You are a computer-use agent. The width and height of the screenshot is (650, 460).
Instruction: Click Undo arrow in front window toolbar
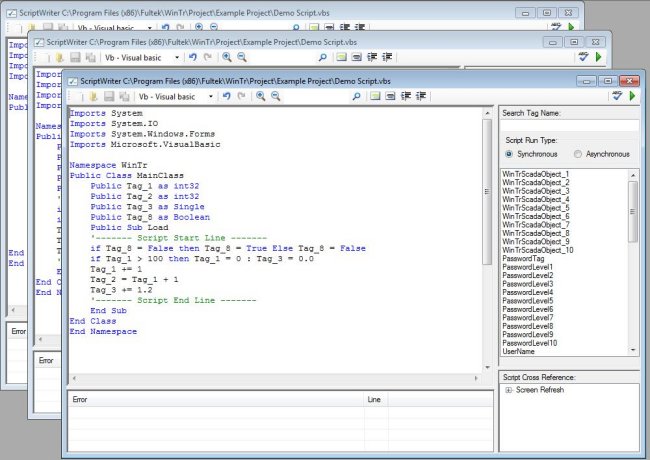click(x=227, y=96)
